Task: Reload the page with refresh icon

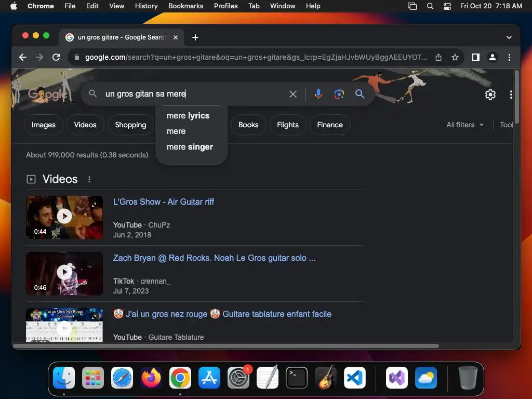Action: [x=56, y=57]
